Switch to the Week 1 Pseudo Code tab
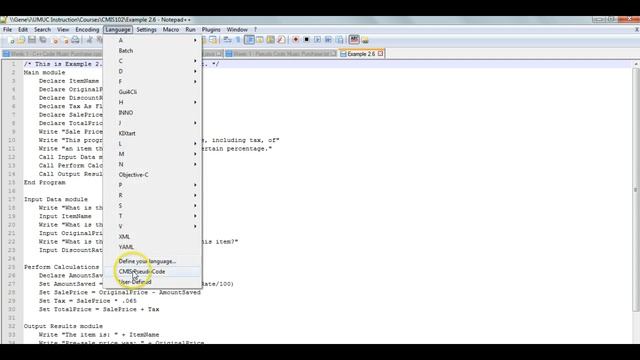640x360 pixels. [x=281, y=53]
